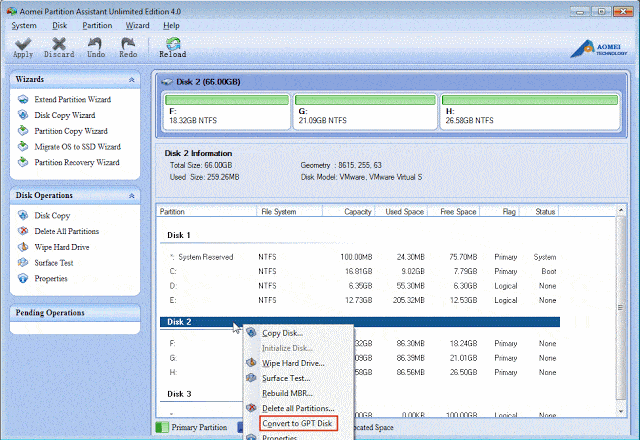This screenshot has width=640, height=440.
Task: Click the Undo arrow toolbar icon
Action: (x=96, y=44)
